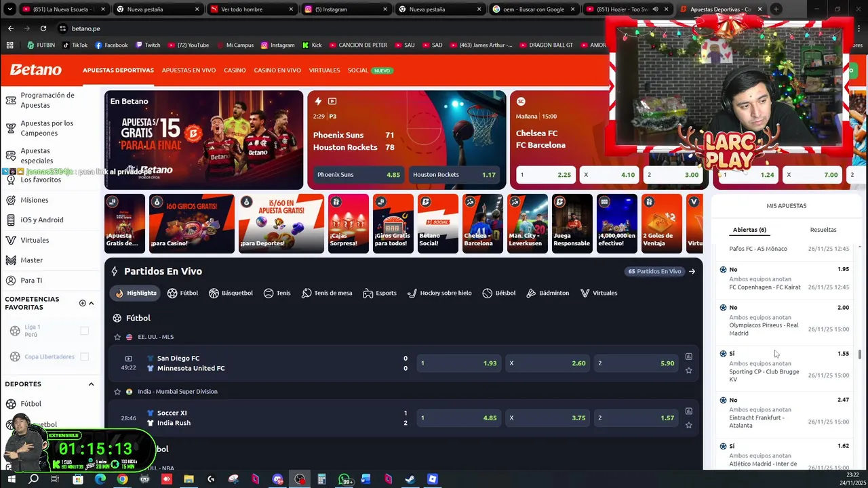868x488 pixels.
Task: Favorite the EE. UU. - MLS league star
Action: click(x=117, y=337)
